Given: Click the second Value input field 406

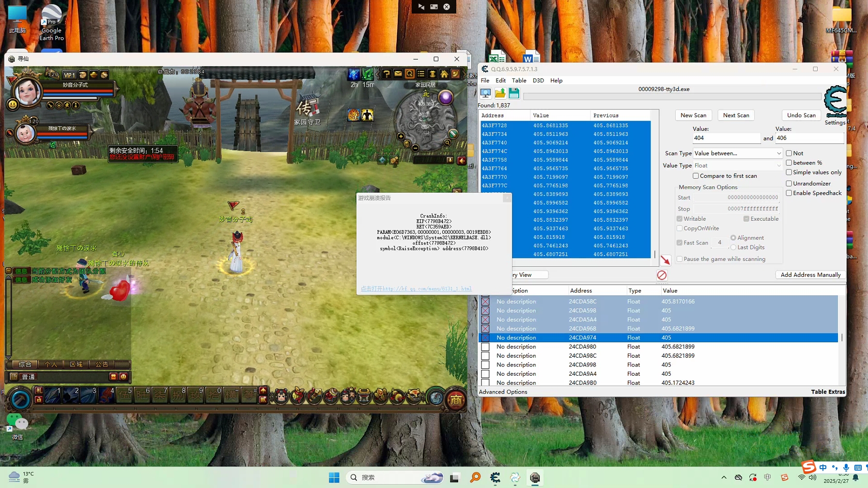Looking at the screenshot, I should coord(809,138).
